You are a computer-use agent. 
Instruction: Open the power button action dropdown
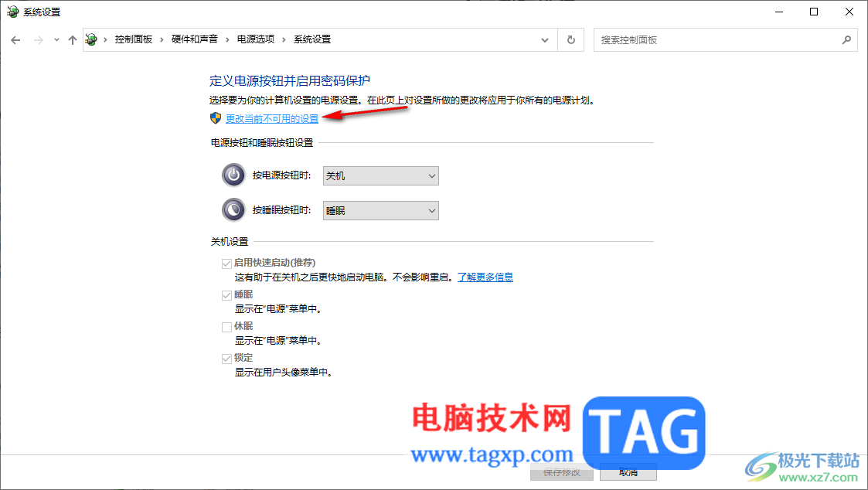(x=381, y=176)
